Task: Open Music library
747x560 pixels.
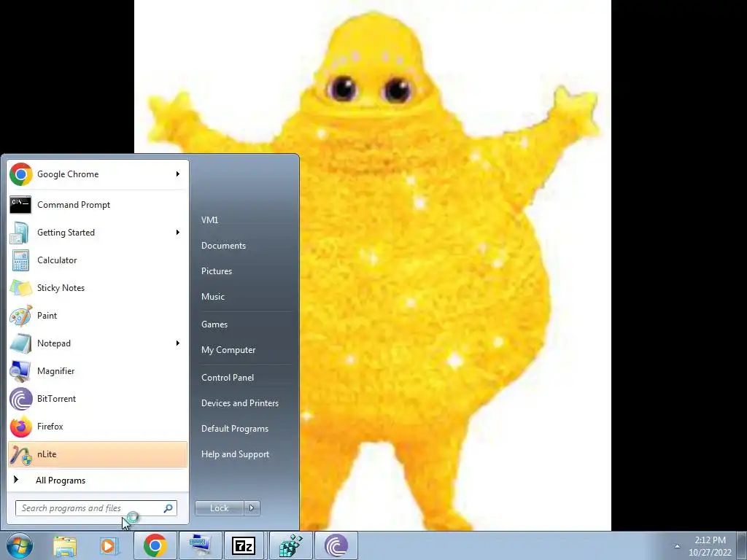Action: coord(212,297)
